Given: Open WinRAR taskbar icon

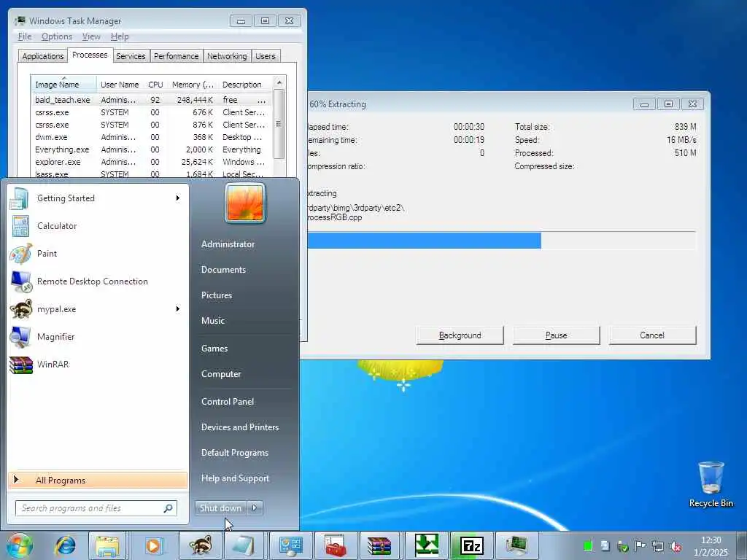Looking at the screenshot, I should click(x=380, y=545).
